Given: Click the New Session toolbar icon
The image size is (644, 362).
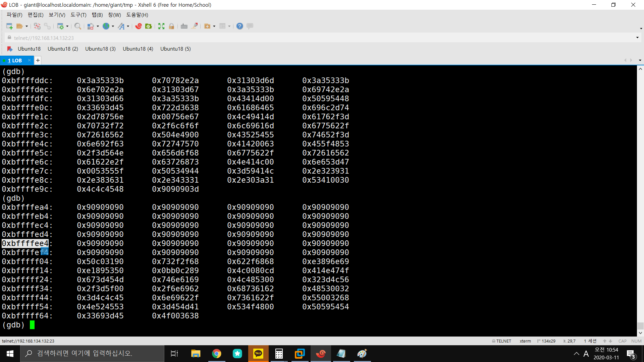Looking at the screenshot, I should pyautogui.click(x=9, y=26).
